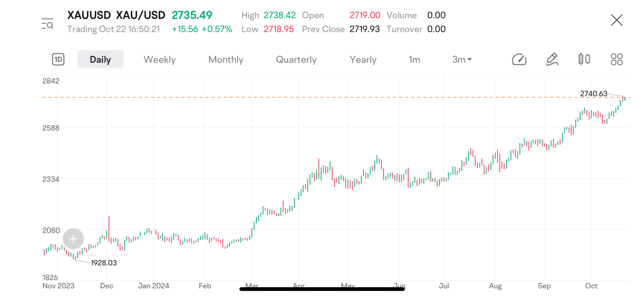
Task: Select the 1m interval
Action: click(x=415, y=60)
